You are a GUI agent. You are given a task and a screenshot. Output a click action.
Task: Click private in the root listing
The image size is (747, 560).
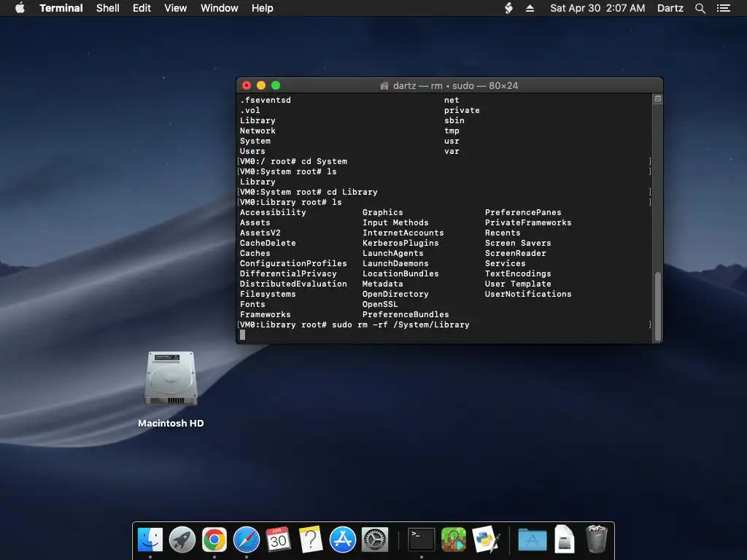462,110
